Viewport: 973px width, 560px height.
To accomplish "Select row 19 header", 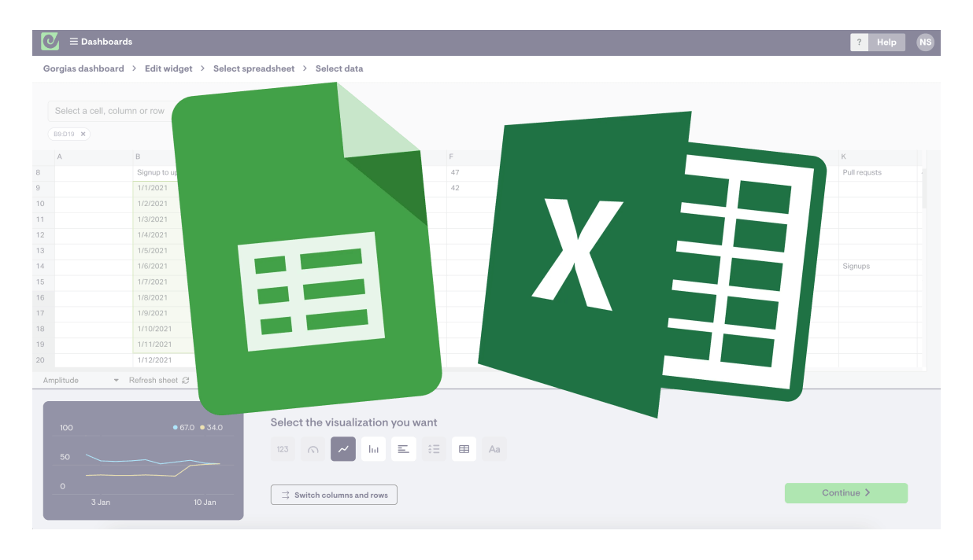I will tap(43, 345).
